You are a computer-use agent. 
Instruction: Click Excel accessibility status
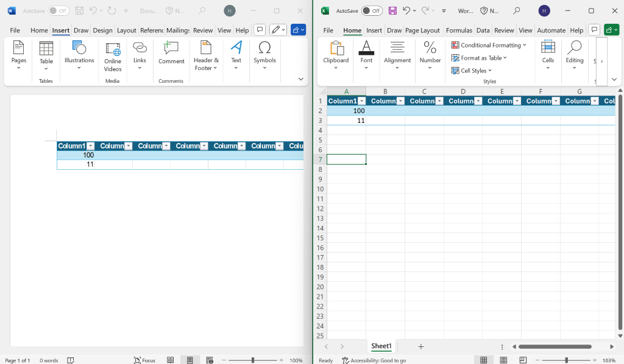pyautogui.click(x=374, y=360)
